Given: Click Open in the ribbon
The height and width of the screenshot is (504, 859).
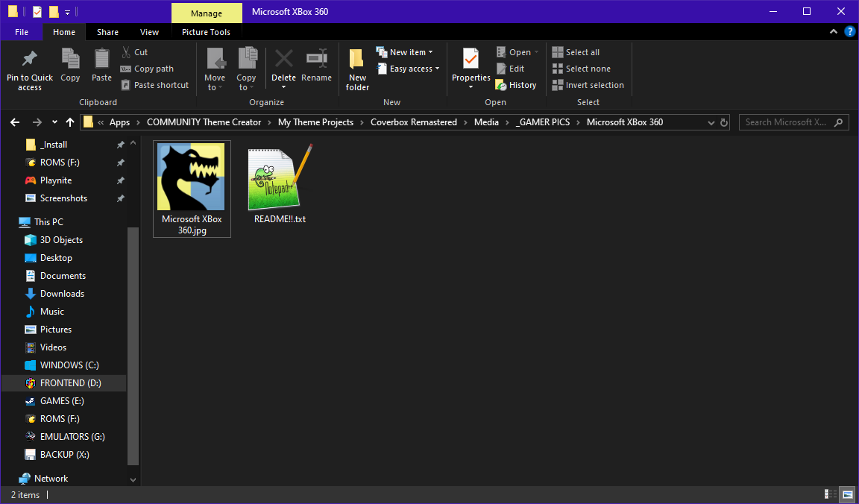Looking at the screenshot, I should 517,52.
